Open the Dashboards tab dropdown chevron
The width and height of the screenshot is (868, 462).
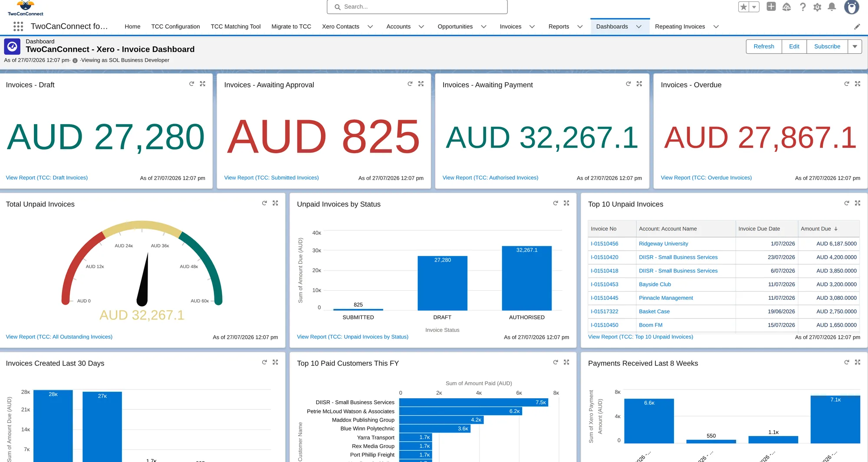click(x=639, y=26)
